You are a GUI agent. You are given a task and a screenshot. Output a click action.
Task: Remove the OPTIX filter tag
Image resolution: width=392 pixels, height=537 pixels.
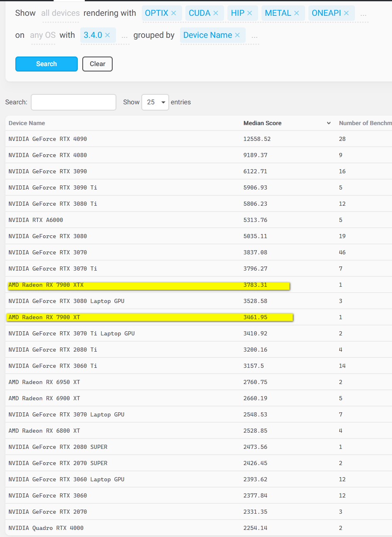click(174, 13)
